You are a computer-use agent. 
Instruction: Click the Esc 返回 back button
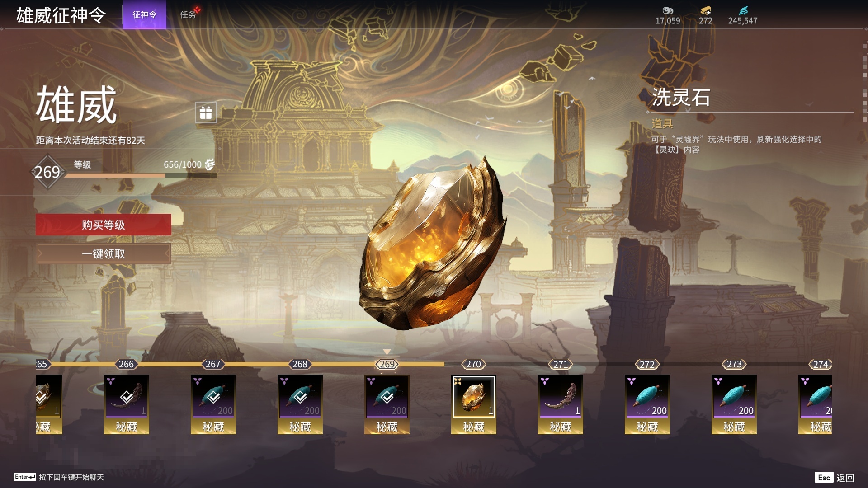pyautogui.click(x=835, y=478)
